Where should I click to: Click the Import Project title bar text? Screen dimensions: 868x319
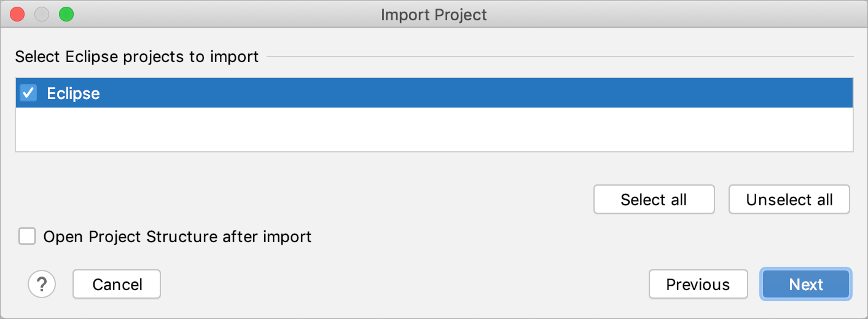click(x=434, y=15)
